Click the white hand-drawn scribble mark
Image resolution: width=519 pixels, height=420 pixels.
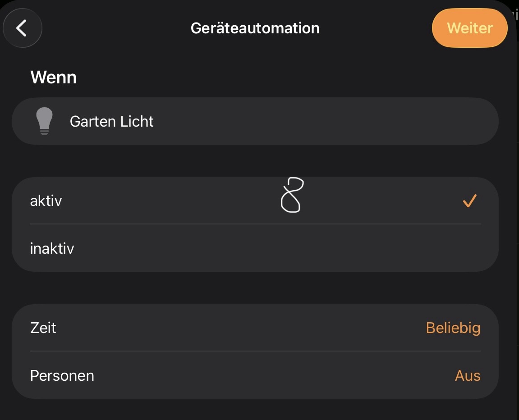coord(291,196)
